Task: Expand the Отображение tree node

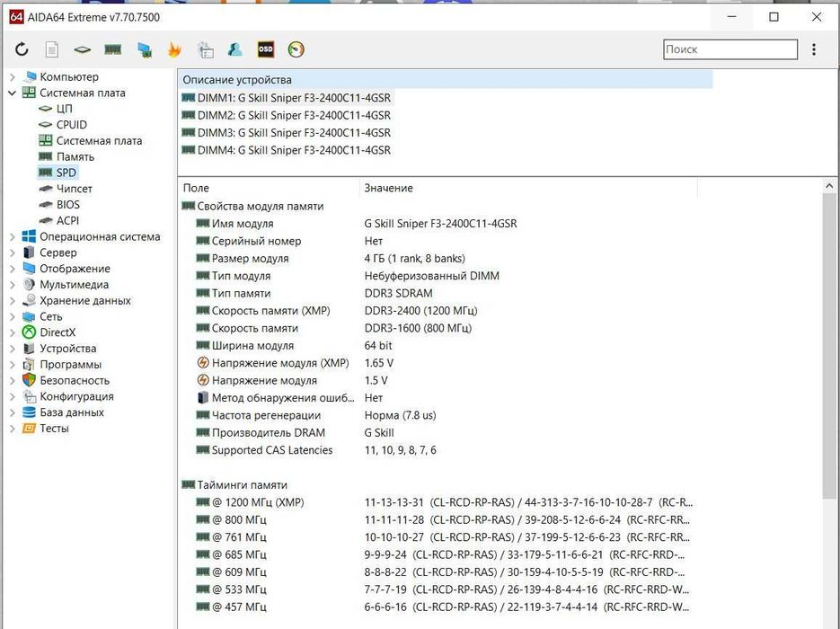Action: click(x=13, y=269)
